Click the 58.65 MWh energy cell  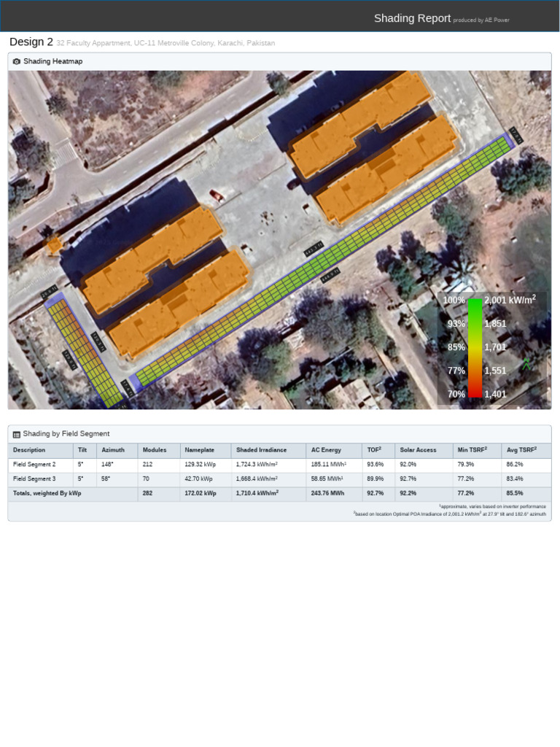[x=327, y=479]
